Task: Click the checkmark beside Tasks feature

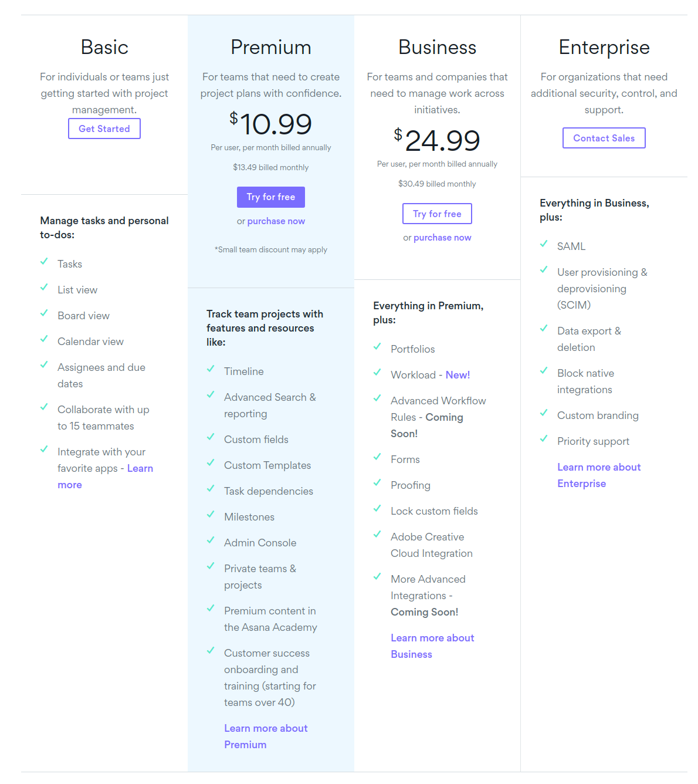Action: 44,262
